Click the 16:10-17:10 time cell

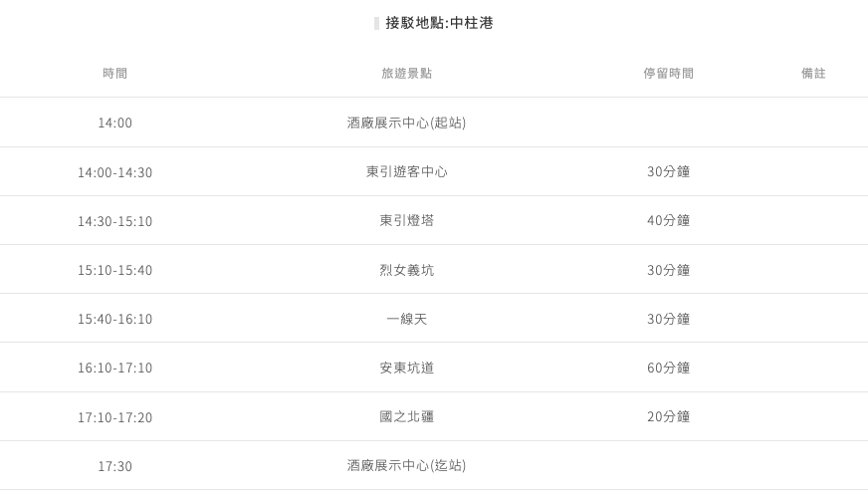click(x=114, y=369)
